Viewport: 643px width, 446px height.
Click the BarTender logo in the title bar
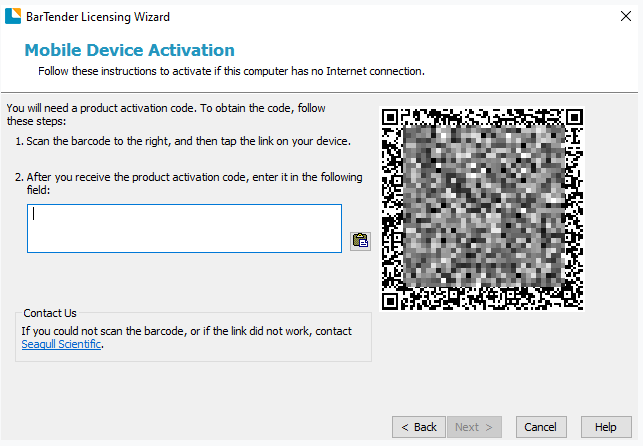(13, 16)
